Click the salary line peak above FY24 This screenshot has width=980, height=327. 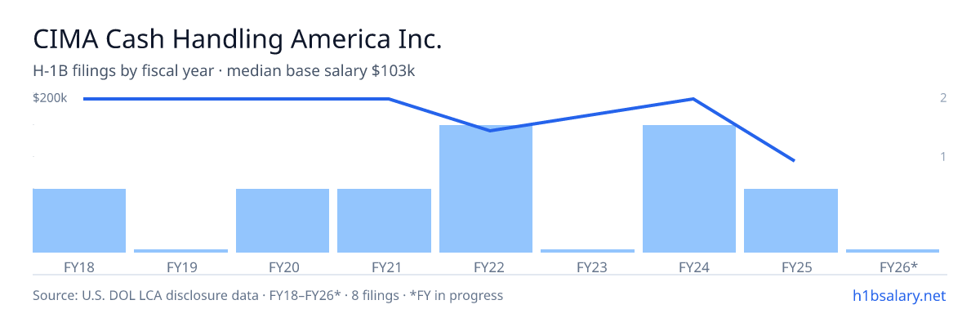click(693, 99)
